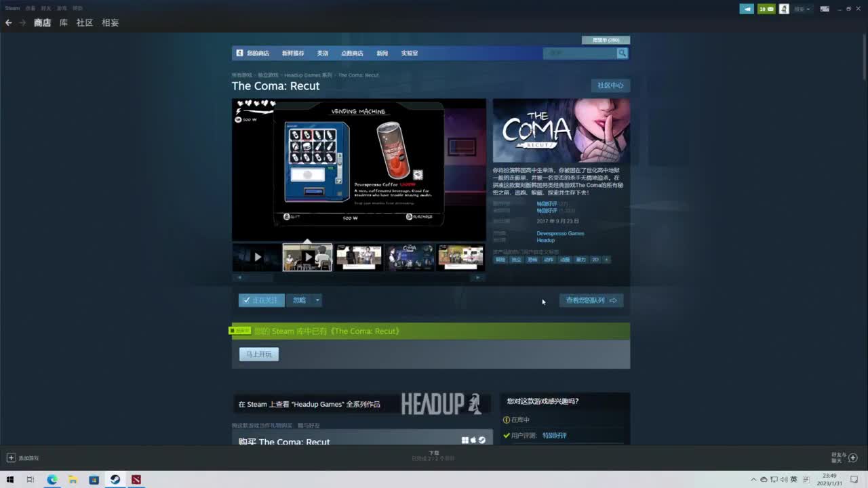Open the Windows notification center icon
Screen dimensions: 868x488
point(854,480)
